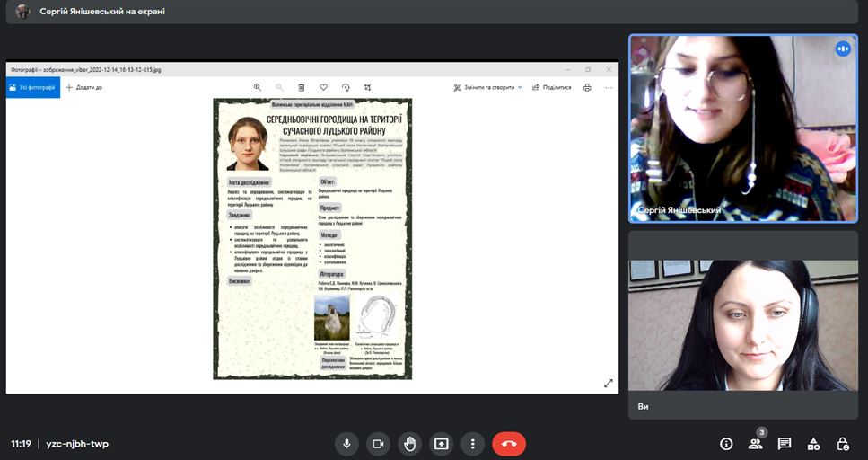Screen dimensions: 868x460
Task: Open the three-dot more options menu
Action: pyautogui.click(x=472, y=444)
